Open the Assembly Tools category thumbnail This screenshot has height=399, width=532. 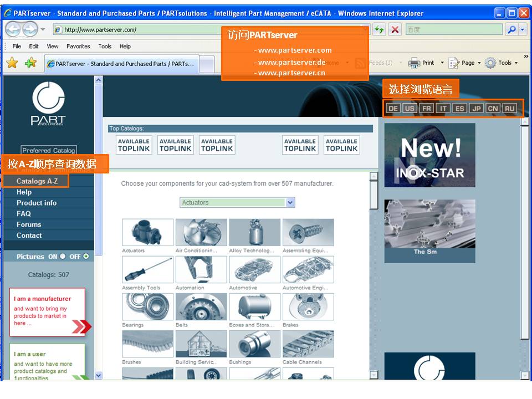[x=147, y=270]
